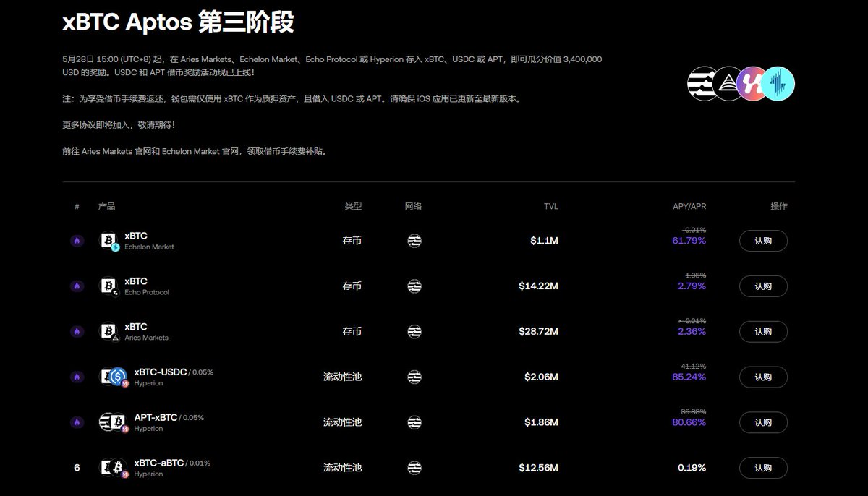This screenshot has width=868, height=496.
Task: Click the 2.79% APY value
Action: click(692, 286)
